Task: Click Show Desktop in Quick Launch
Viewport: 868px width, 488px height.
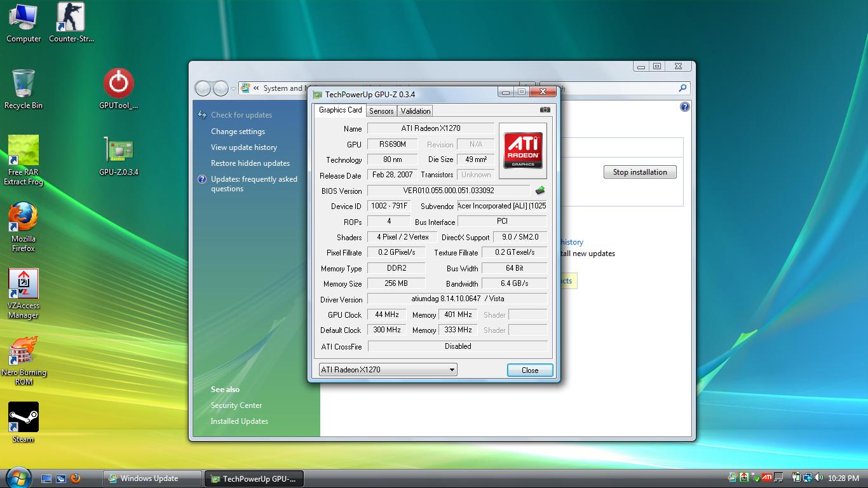Action: pos(46,478)
